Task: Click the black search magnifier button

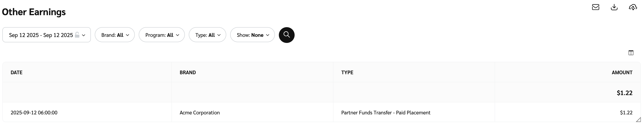Action: tap(287, 35)
